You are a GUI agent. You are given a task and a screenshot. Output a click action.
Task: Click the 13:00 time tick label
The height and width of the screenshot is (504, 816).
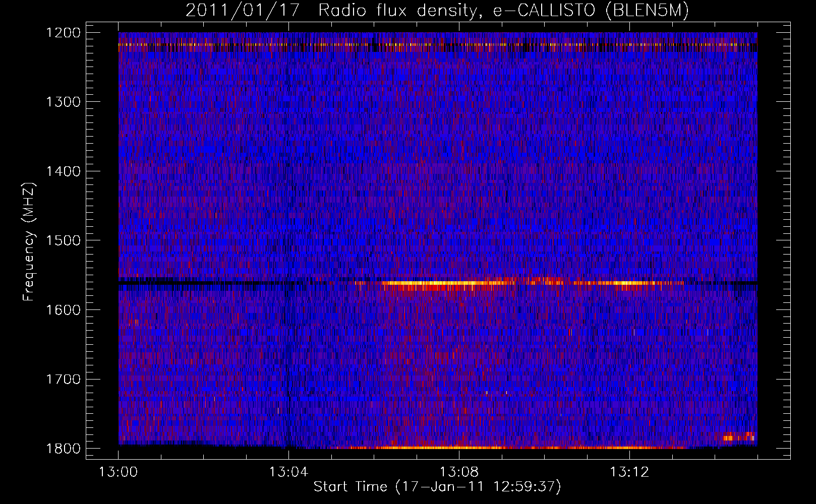click(119, 472)
